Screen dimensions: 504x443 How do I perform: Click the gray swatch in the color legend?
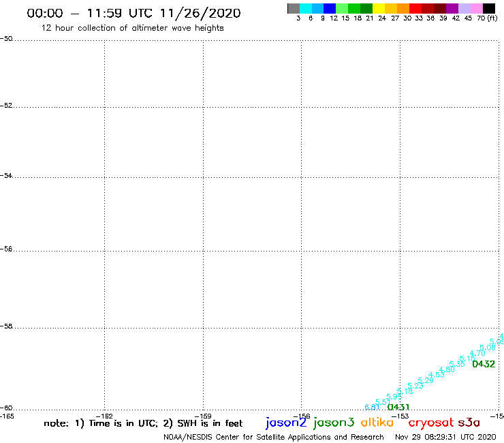tap(294, 8)
